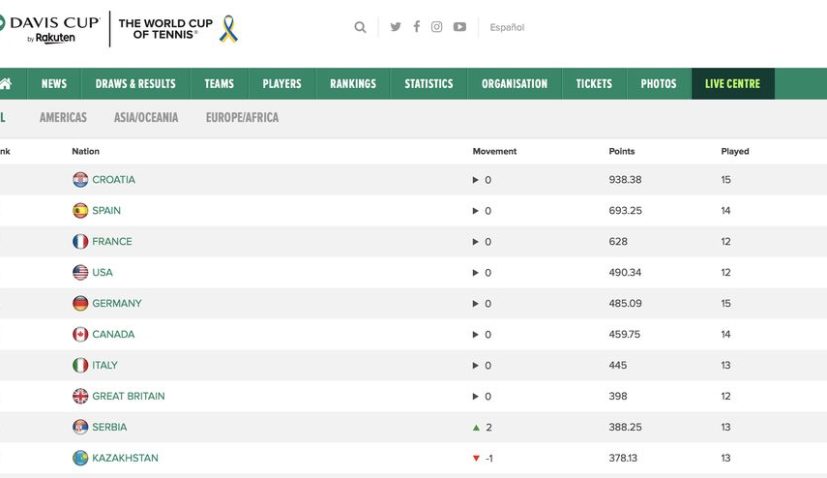Screen dimensions: 827x478
Task: Open the Rankings menu item
Action: click(x=353, y=84)
